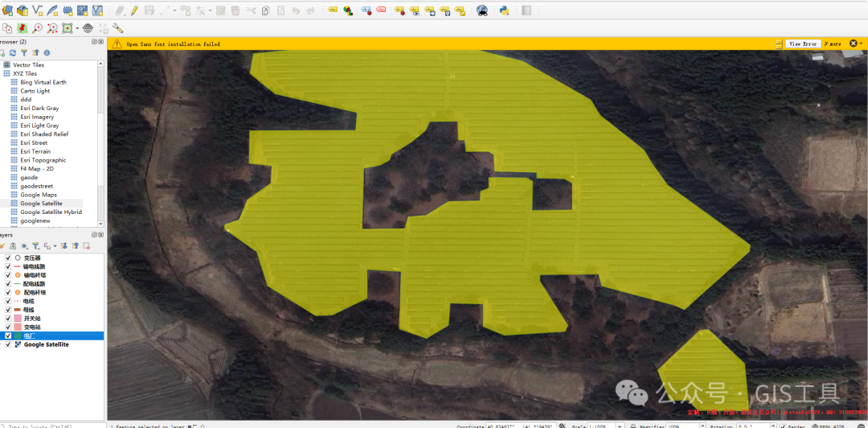The image size is (868, 428).
Task: Click the manage map themes eye icon
Action: [24, 245]
